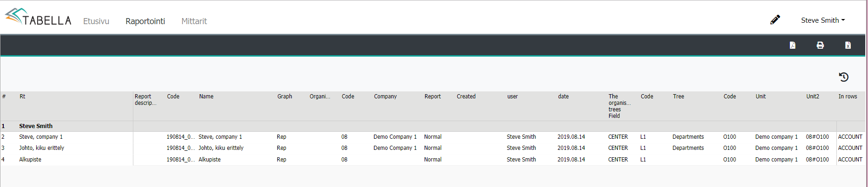Sort by the Rt column header
Screen dimensions: 868x187
pyautogui.click(x=22, y=97)
